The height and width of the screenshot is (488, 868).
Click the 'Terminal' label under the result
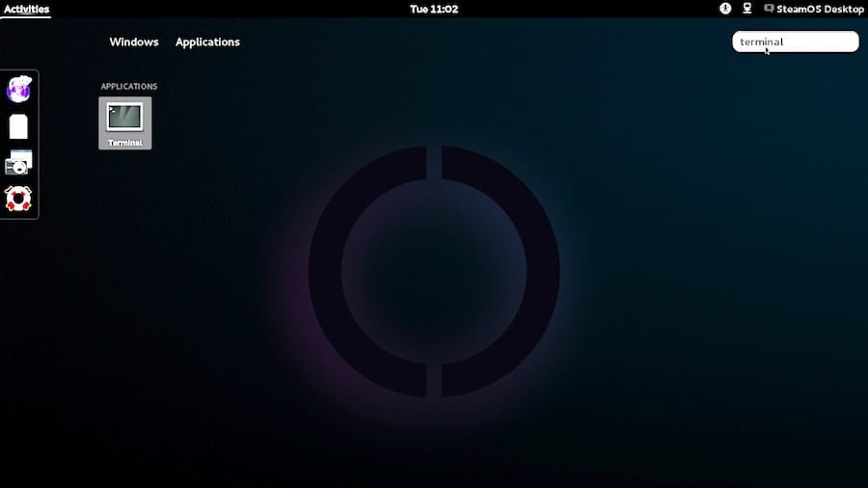point(125,143)
